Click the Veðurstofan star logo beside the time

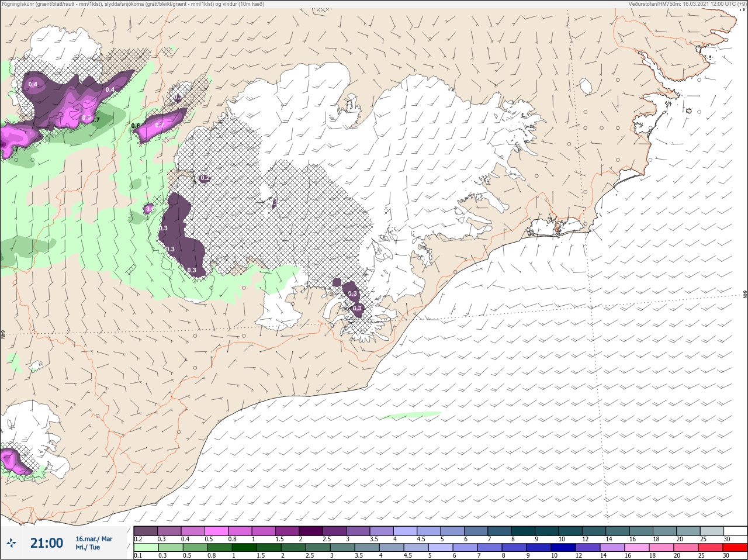coord(12,544)
